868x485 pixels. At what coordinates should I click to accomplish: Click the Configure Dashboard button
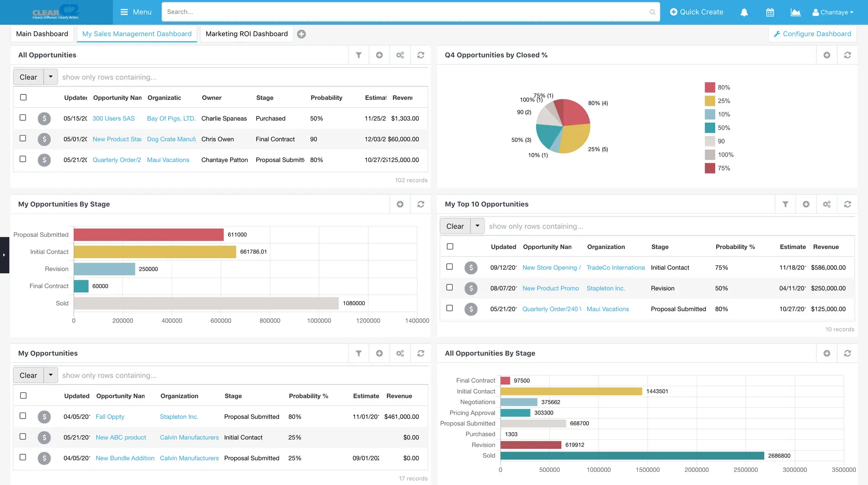click(812, 33)
